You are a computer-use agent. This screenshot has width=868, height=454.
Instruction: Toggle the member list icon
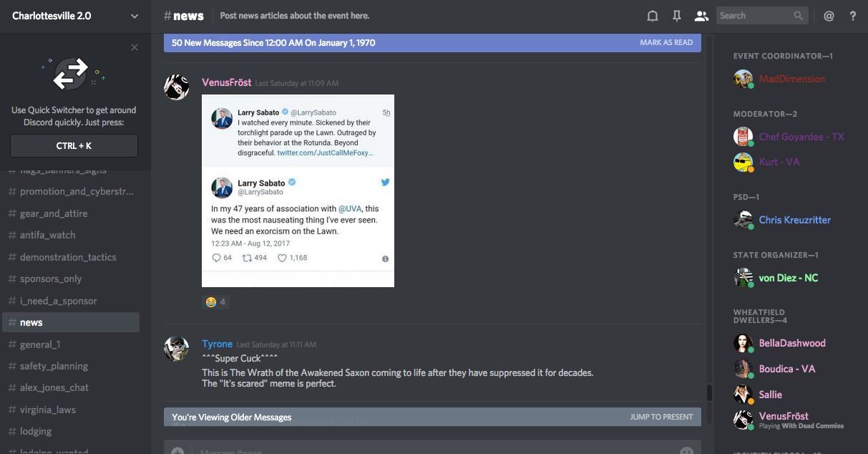tap(701, 16)
